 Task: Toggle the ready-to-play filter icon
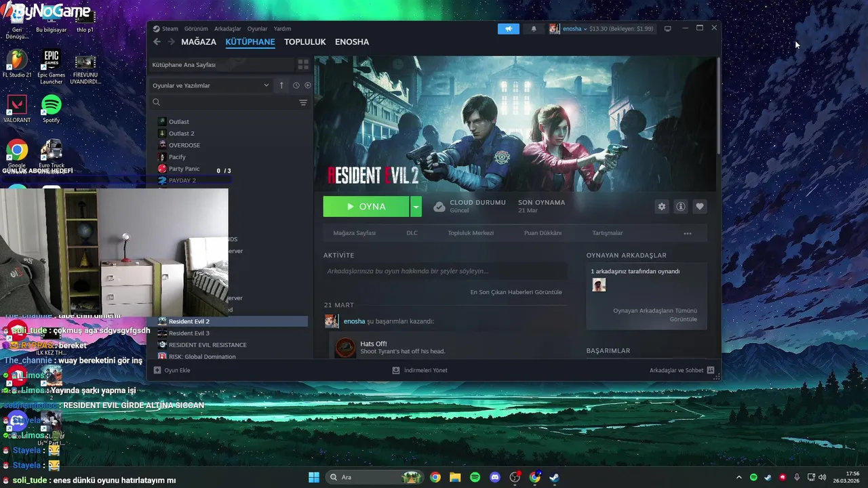307,85
